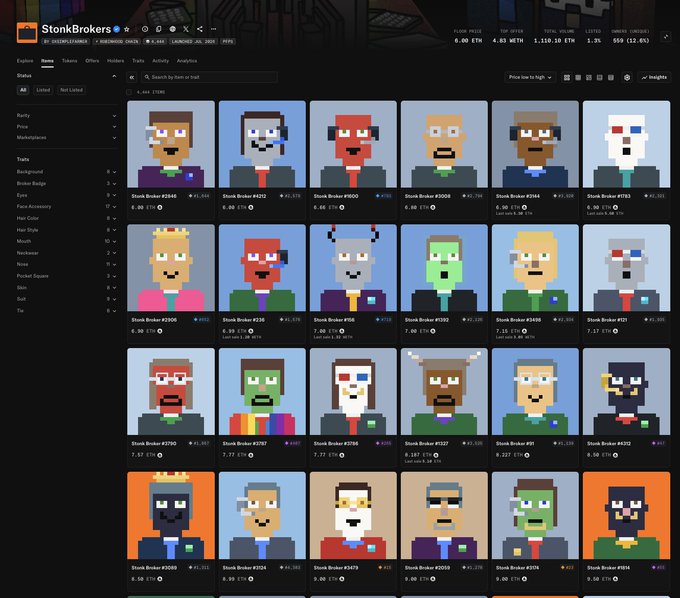This screenshot has width=680, height=598.
Task: Expand the Mouth trait filter
Action: click(66, 241)
